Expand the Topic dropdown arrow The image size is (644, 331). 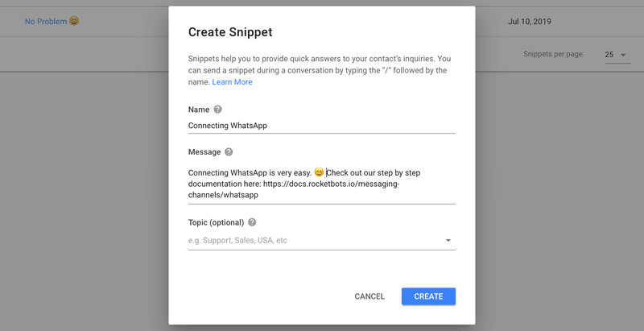tap(448, 240)
